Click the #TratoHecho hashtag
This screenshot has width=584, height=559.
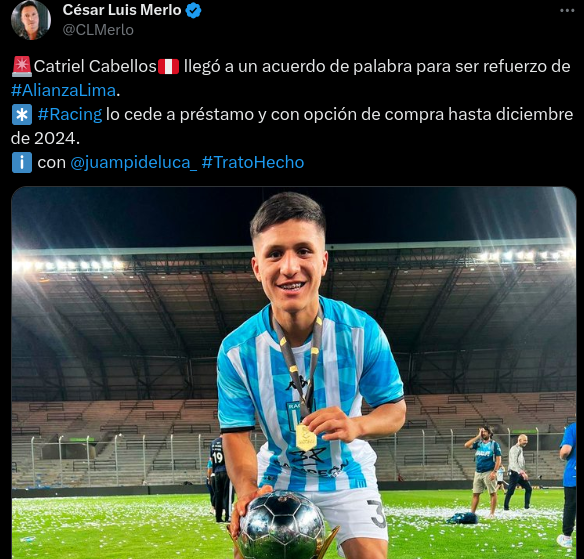253,162
